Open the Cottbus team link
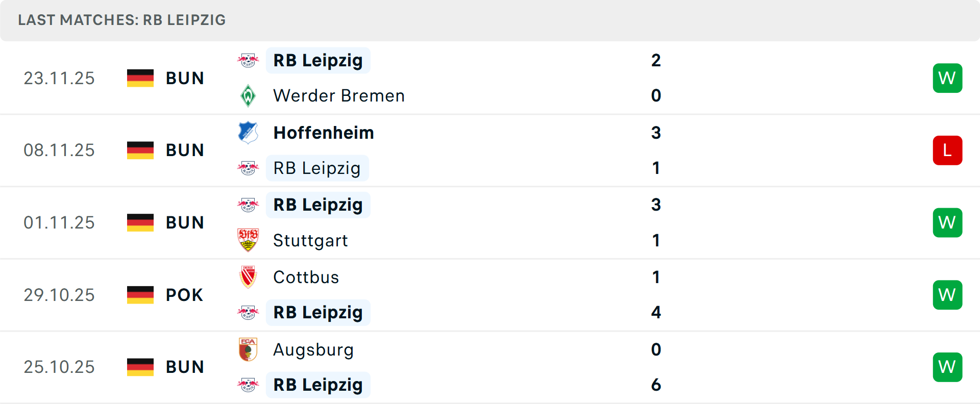 pyautogui.click(x=306, y=277)
